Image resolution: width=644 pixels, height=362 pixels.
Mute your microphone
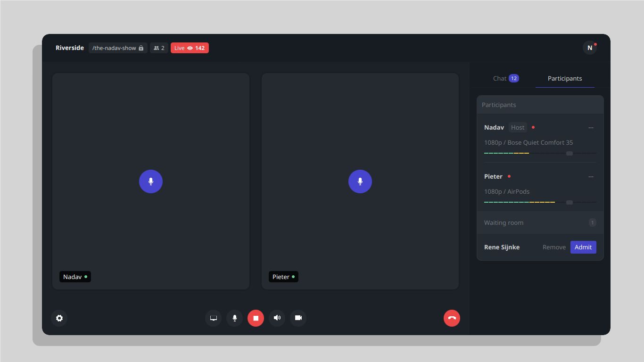point(234,318)
